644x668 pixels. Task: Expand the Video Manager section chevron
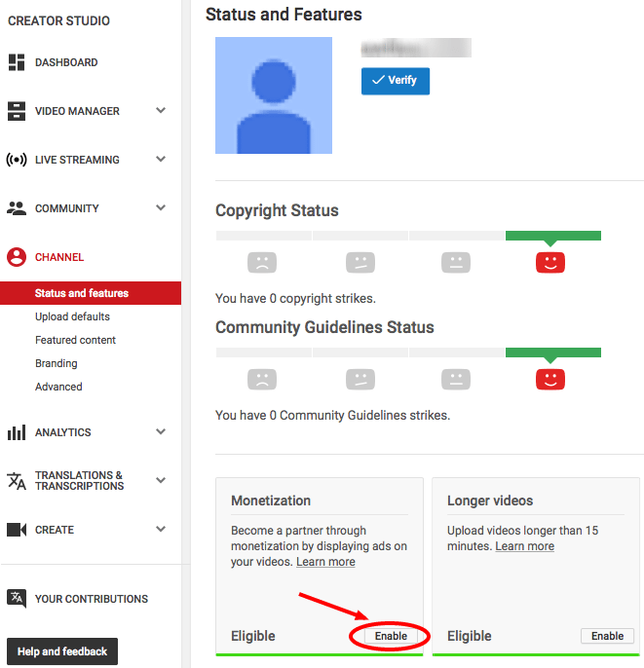pos(161,111)
